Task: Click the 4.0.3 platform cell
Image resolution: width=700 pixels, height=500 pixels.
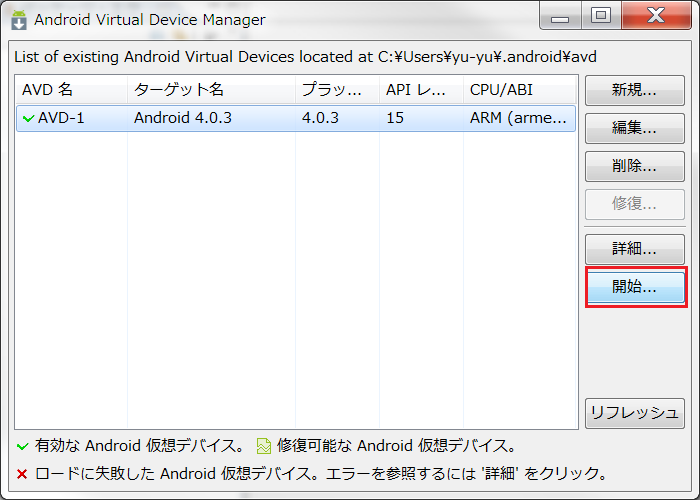Action: [x=320, y=118]
